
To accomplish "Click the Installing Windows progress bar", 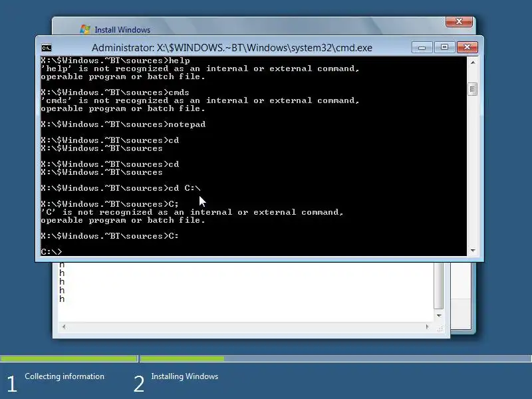I will (336, 358).
